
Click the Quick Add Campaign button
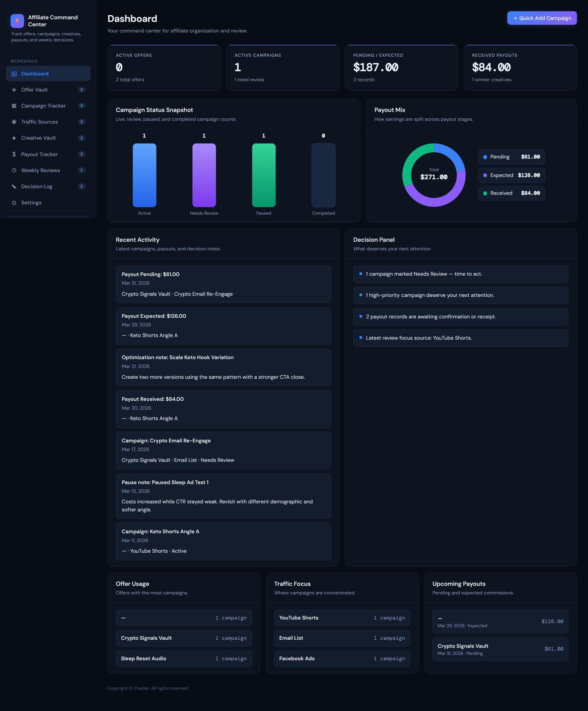click(542, 18)
